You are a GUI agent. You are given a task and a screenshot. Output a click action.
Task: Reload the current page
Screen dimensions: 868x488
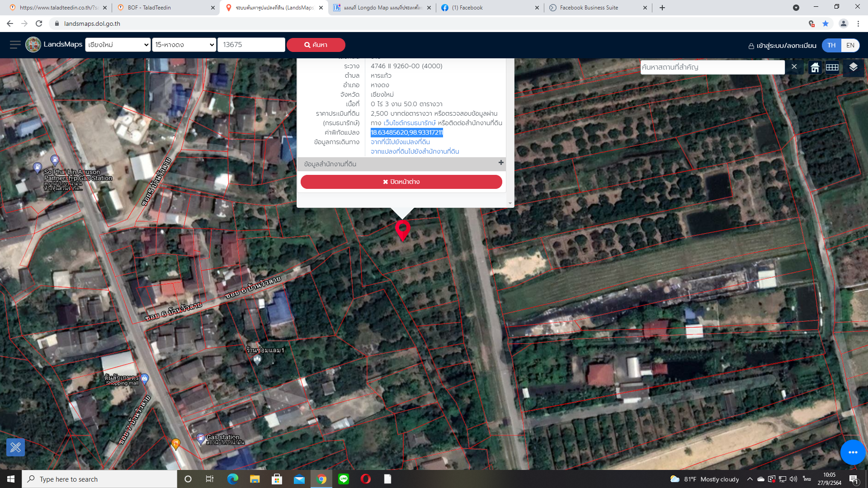[39, 23]
